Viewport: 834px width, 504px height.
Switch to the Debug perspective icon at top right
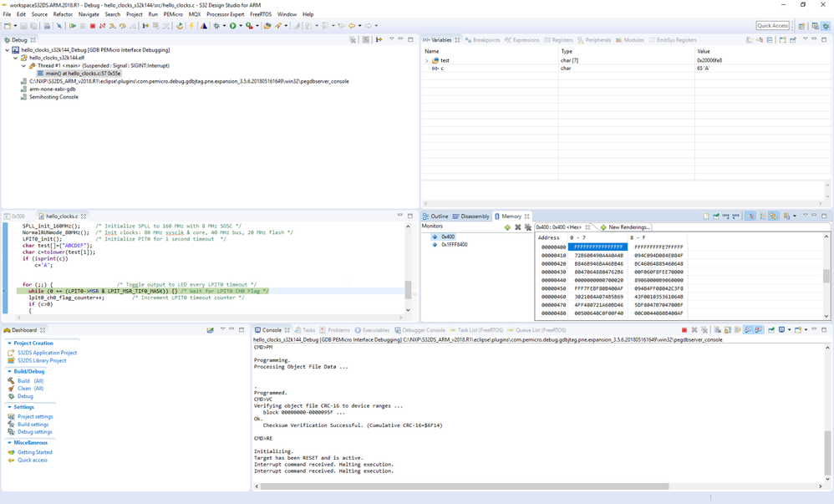pyautogui.click(x=826, y=26)
